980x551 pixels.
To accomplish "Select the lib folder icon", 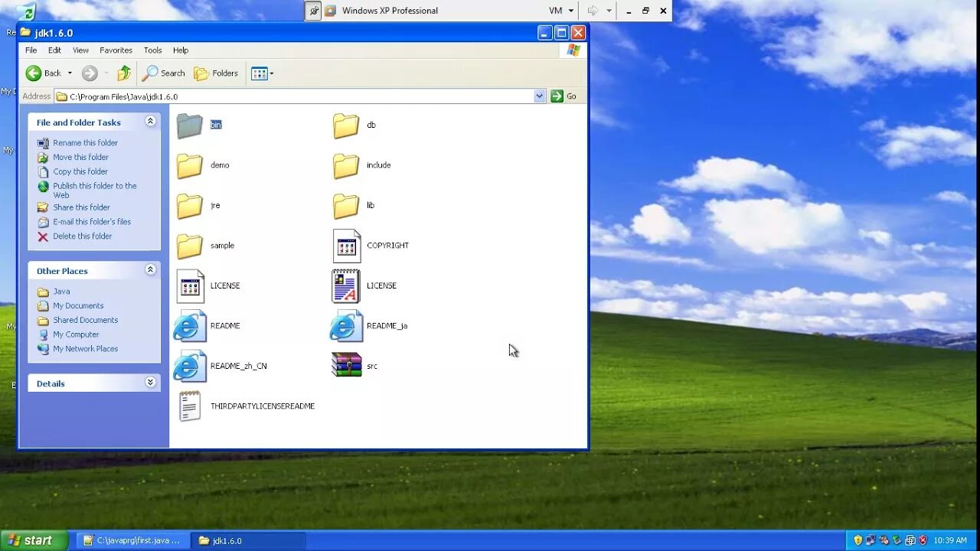I will pos(346,206).
